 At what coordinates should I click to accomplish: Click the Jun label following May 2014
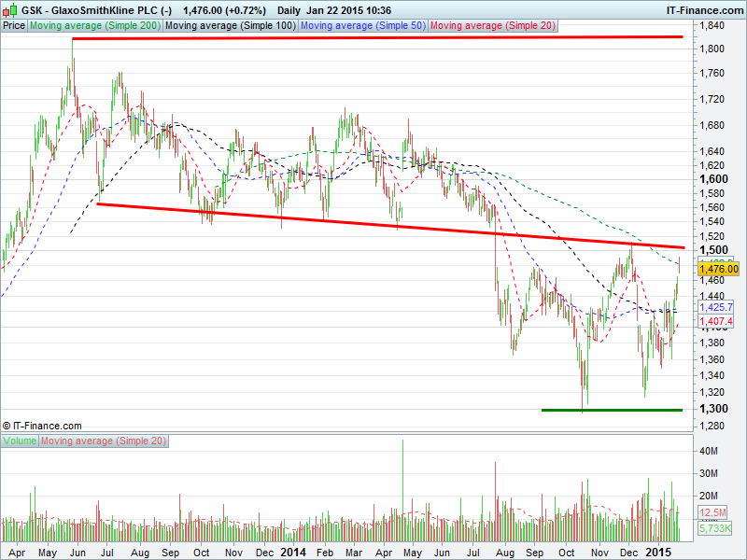click(x=442, y=553)
